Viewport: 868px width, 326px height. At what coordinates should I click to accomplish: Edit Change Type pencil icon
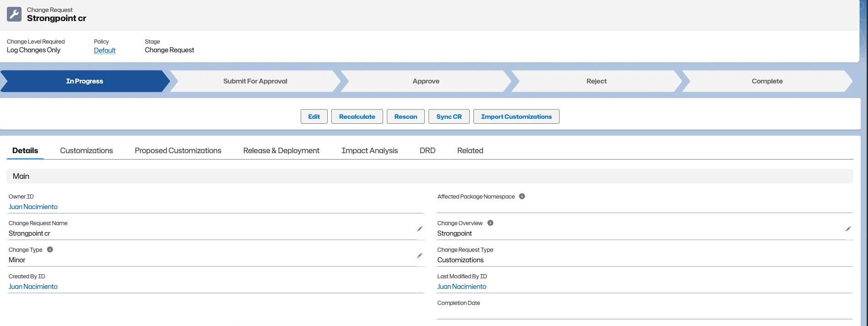pos(420,255)
